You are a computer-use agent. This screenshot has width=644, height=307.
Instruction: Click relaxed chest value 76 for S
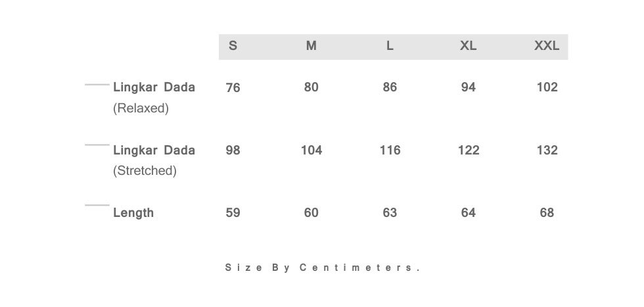(x=233, y=87)
